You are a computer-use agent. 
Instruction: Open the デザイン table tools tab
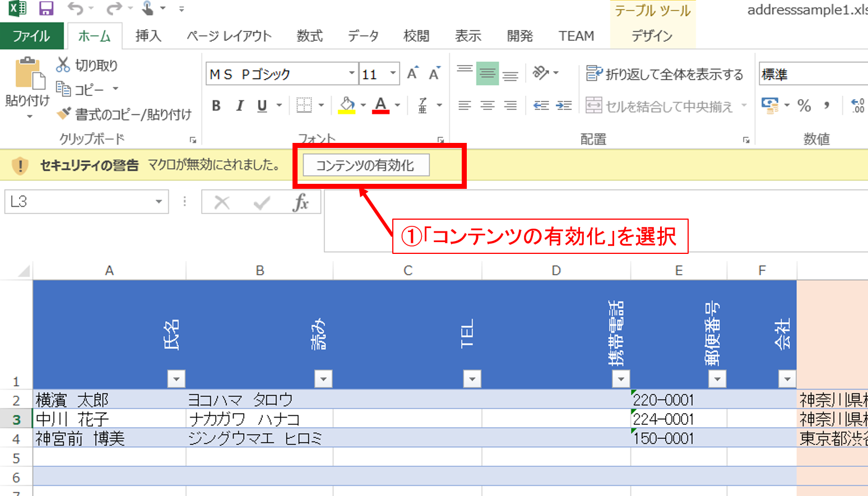pos(652,36)
